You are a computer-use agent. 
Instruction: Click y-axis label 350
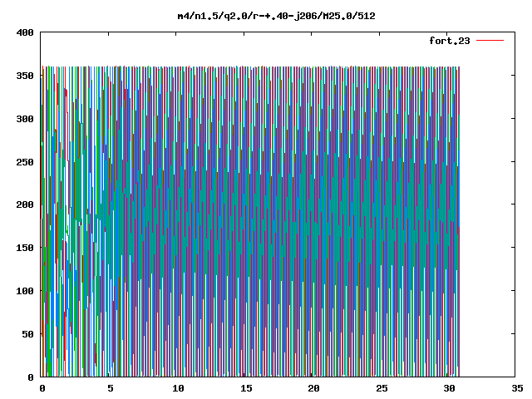pyautogui.click(x=25, y=76)
